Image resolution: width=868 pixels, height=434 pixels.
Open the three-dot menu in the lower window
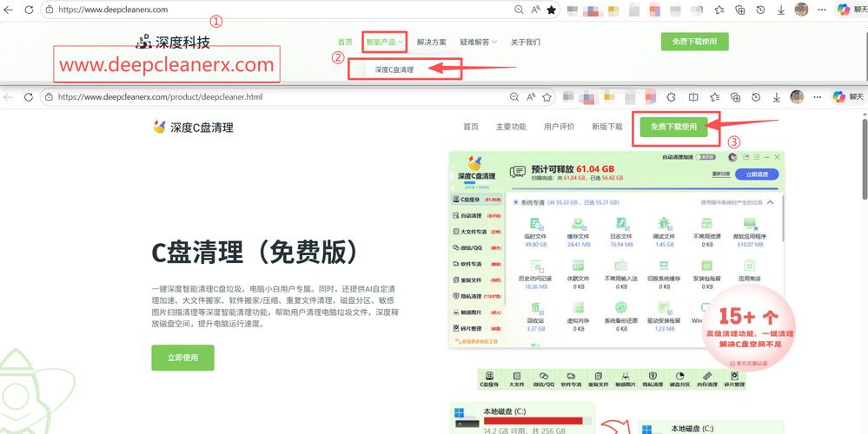(818, 96)
